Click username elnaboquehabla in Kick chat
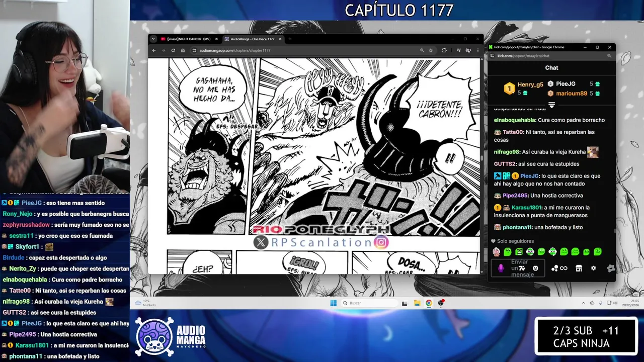 tap(515, 120)
